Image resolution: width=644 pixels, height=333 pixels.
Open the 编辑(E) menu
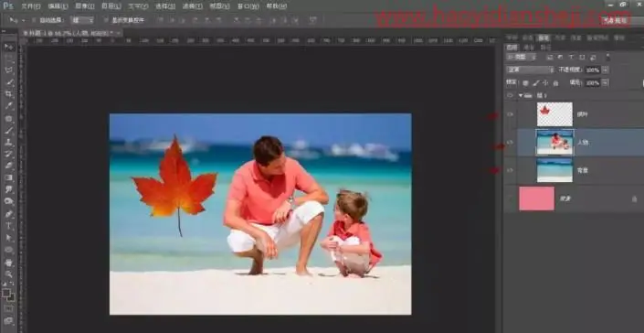[x=58, y=6]
